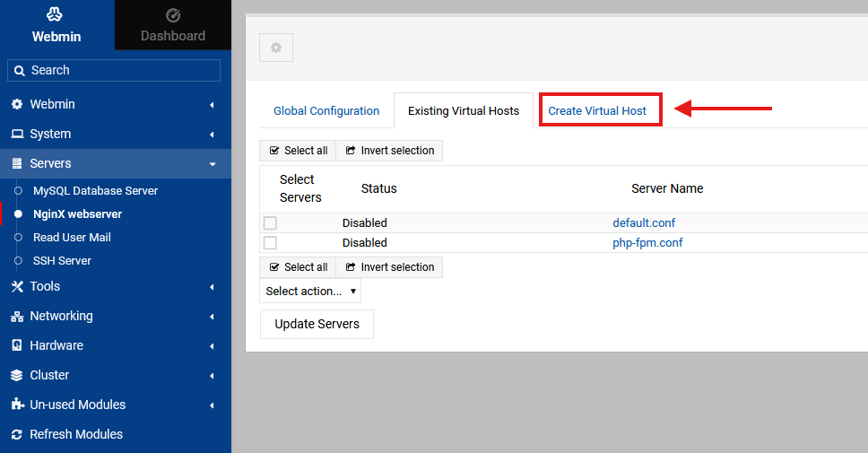The height and width of the screenshot is (453, 868).
Task: Click the System laptop icon in sidebar
Action: pyautogui.click(x=17, y=134)
